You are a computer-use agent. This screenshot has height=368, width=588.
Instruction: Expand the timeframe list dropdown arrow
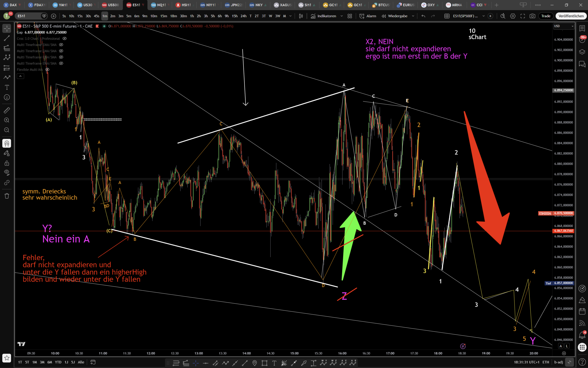pos(290,16)
